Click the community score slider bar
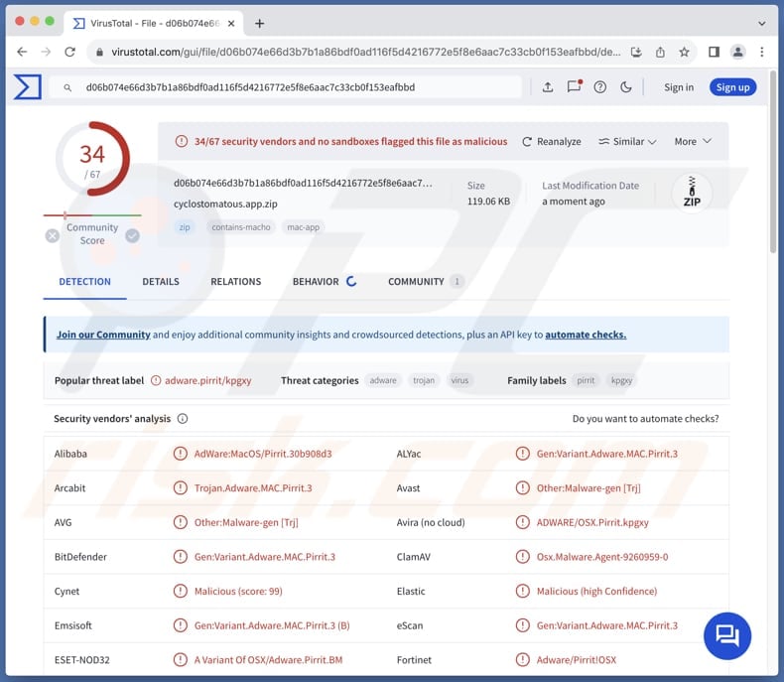The image size is (784, 682). tap(92, 215)
